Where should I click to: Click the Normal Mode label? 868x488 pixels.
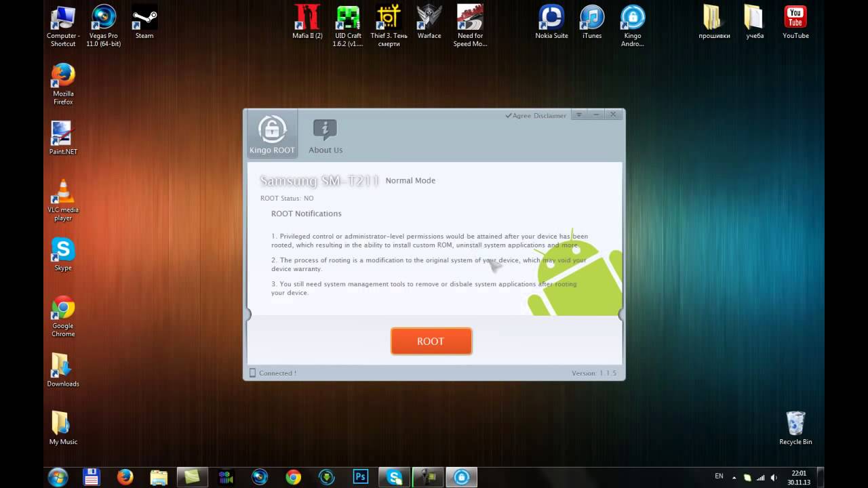click(x=410, y=180)
